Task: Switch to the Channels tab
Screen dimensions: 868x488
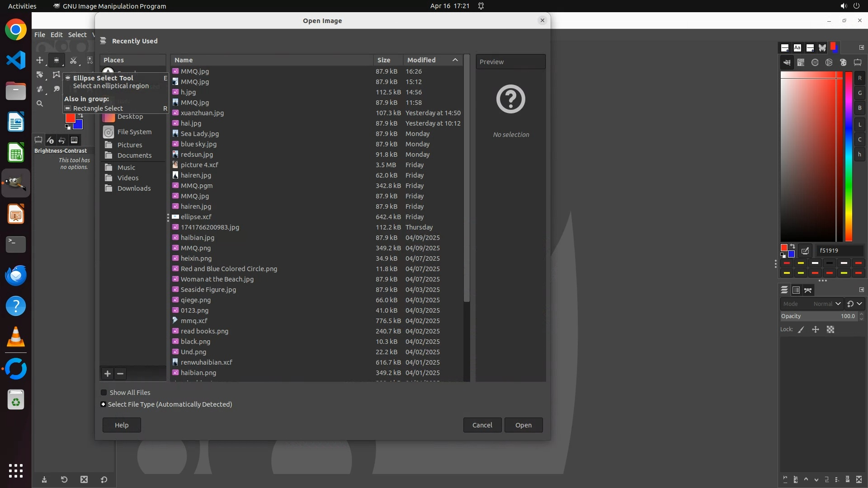Action: (x=796, y=290)
